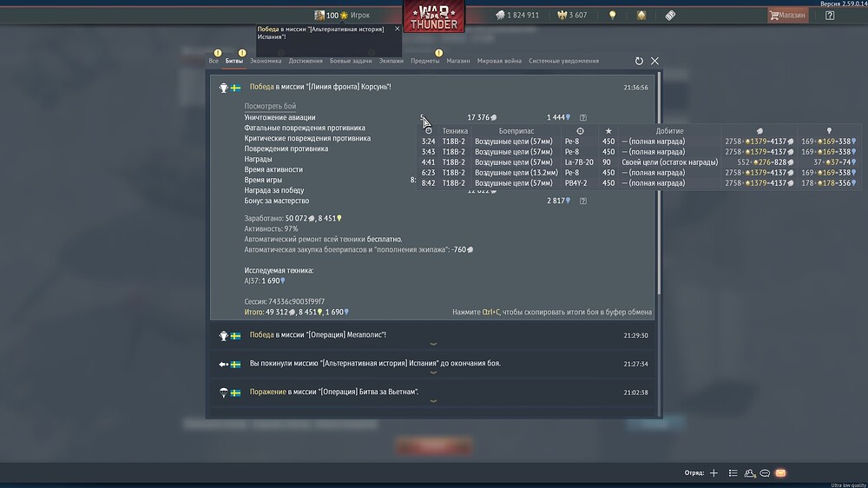Click the Итого totals line
The height and width of the screenshot is (488, 868).
coord(297,313)
